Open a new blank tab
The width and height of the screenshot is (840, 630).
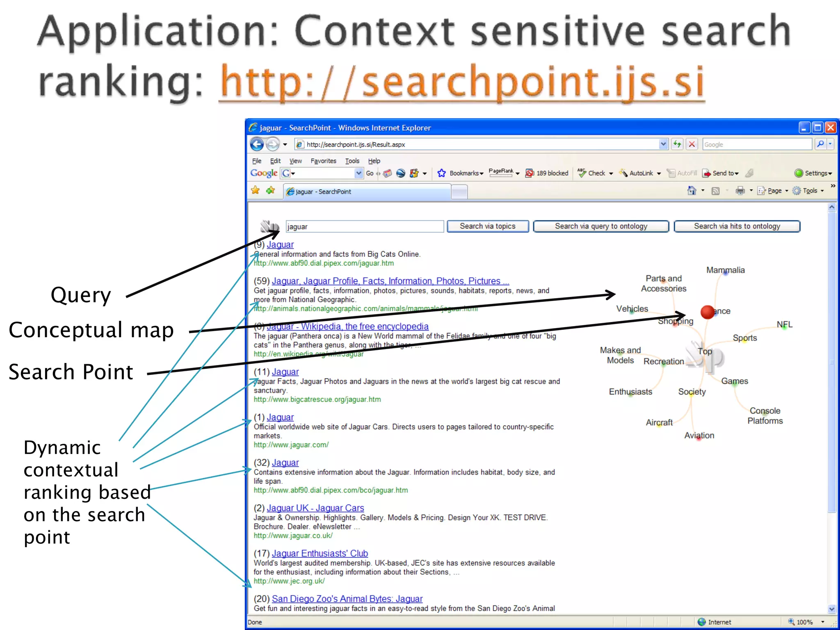coord(459,192)
